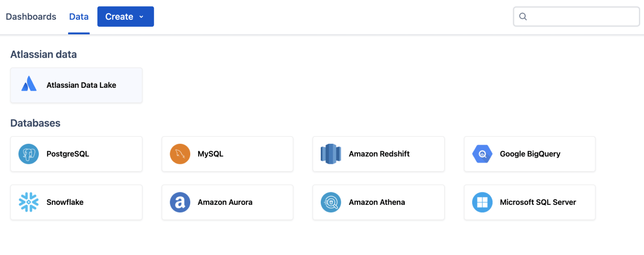Select the PostgreSQL elephant icon
This screenshot has height=255, width=644.
coord(28,154)
